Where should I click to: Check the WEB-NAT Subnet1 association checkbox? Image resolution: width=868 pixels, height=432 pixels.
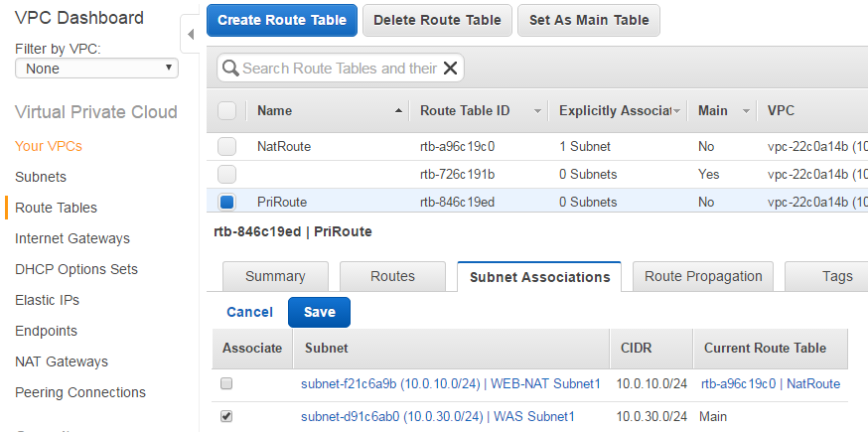click(226, 383)
